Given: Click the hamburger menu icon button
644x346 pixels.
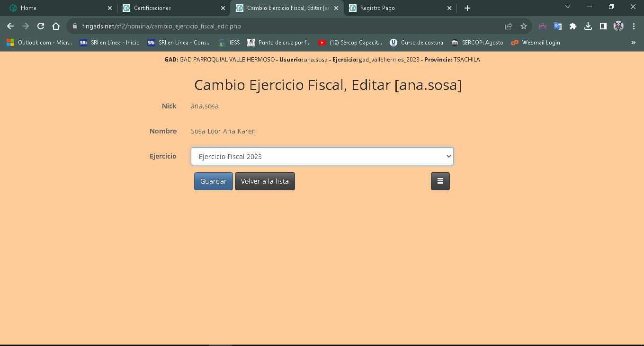Looking at the screenshot, I should click(440, 181).
